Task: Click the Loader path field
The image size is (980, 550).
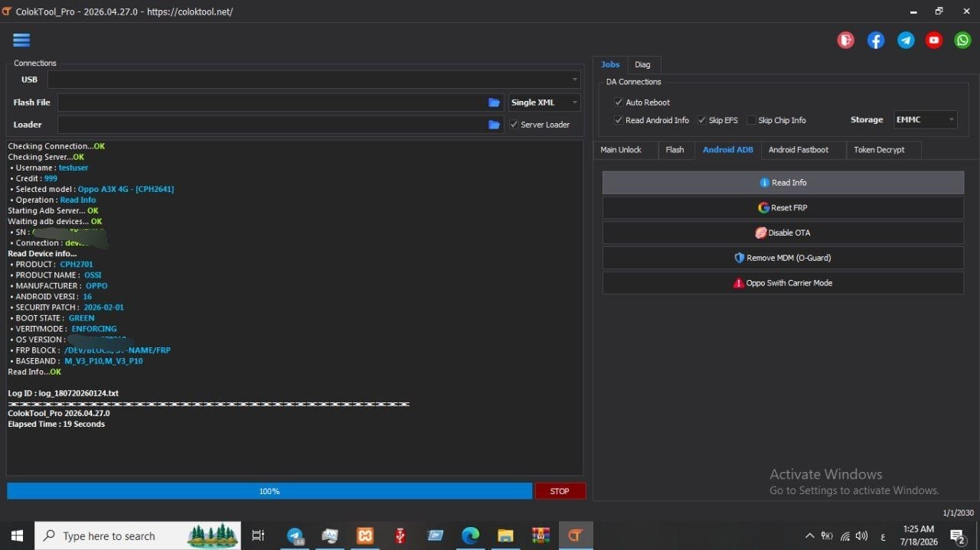Action: pyautogui.click(x=272, y=125)
